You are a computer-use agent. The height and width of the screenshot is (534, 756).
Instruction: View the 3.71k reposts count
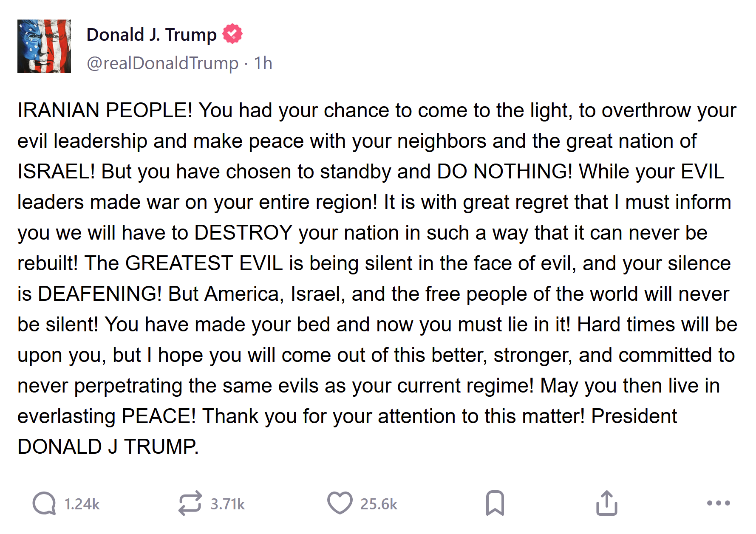pyautogui.click(x=228, y=504)
